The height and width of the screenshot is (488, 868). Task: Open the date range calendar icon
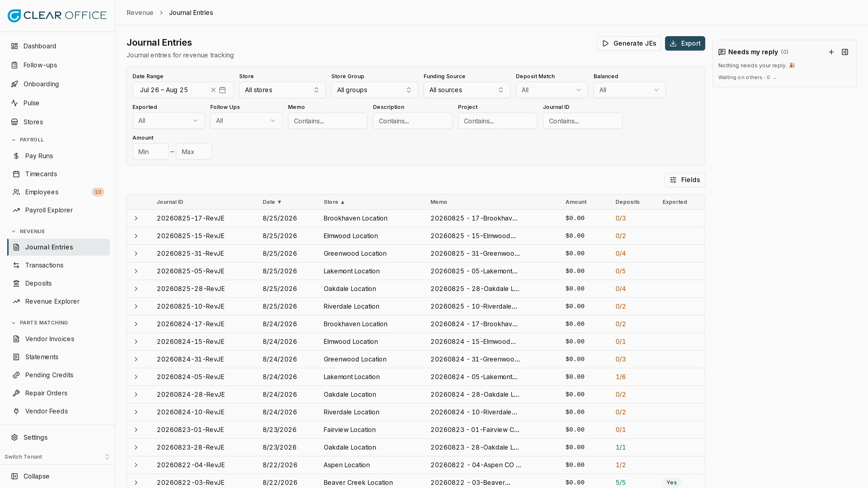coord(222,90)
